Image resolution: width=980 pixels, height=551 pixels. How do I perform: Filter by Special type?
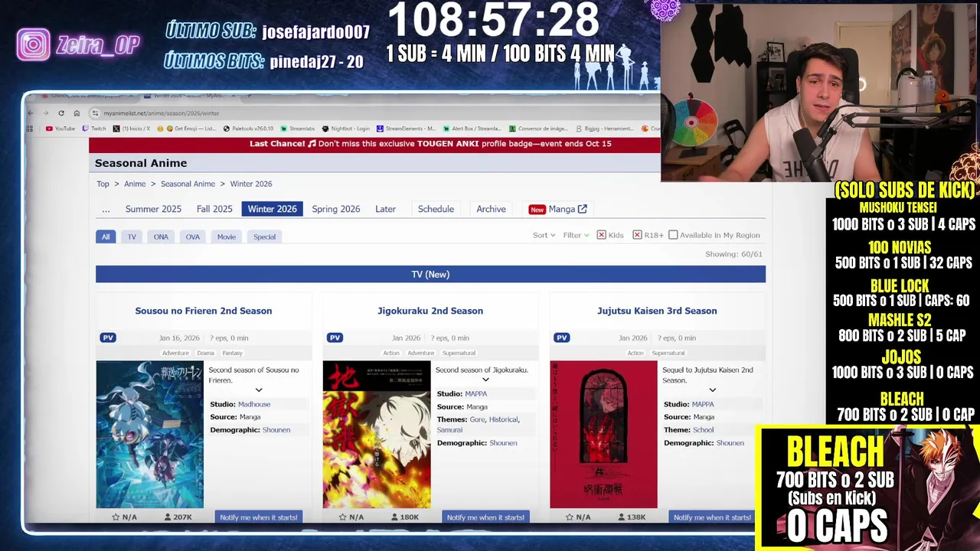tap(264, 236)
